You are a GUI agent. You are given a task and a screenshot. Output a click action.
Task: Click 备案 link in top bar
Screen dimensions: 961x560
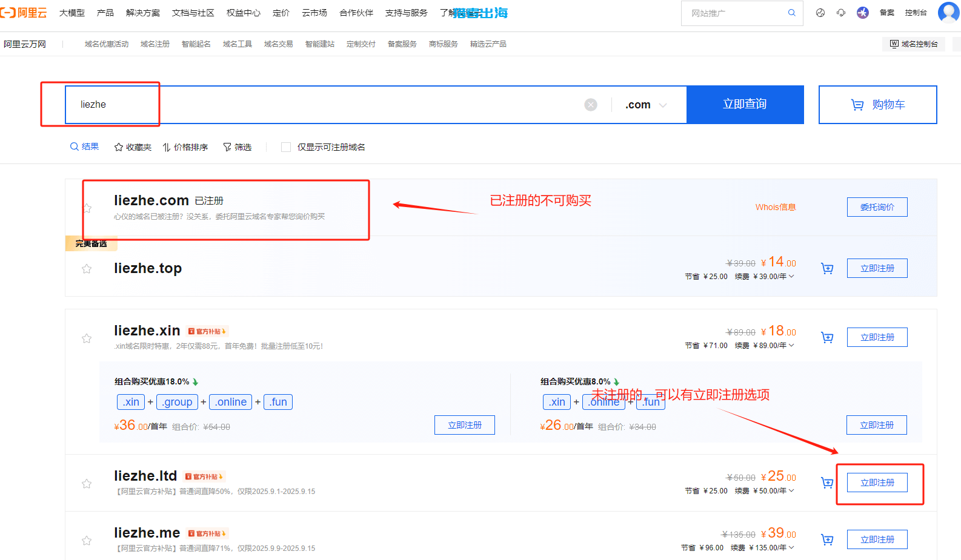tap(887, 13)
